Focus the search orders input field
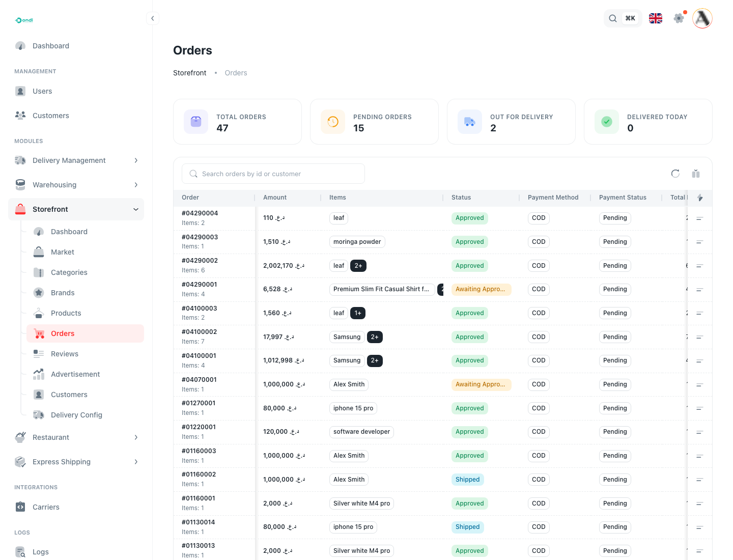 273,174
